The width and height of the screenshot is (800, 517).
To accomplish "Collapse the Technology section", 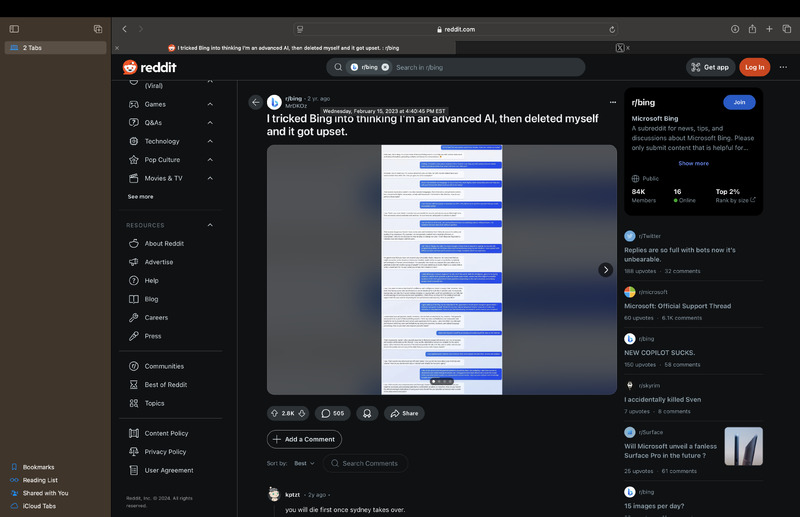I will click(210, 141).
